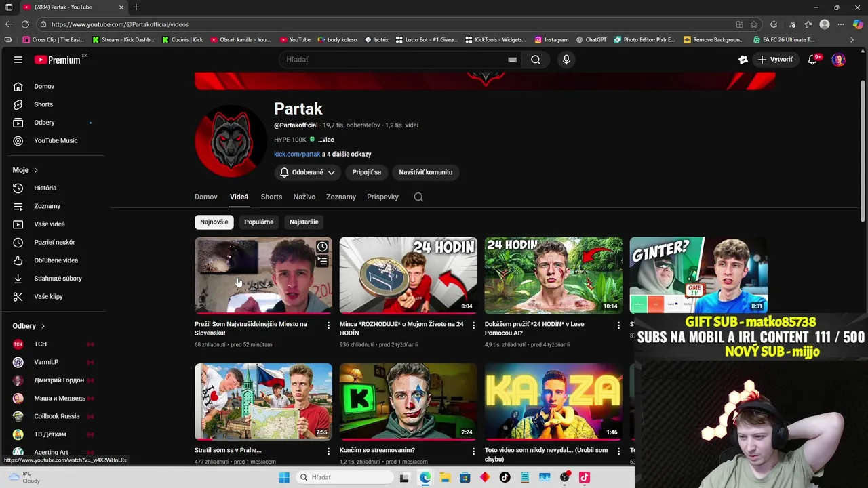
Task: Open options for Dokážem prežiť video
Action: (x=618, y=325)
